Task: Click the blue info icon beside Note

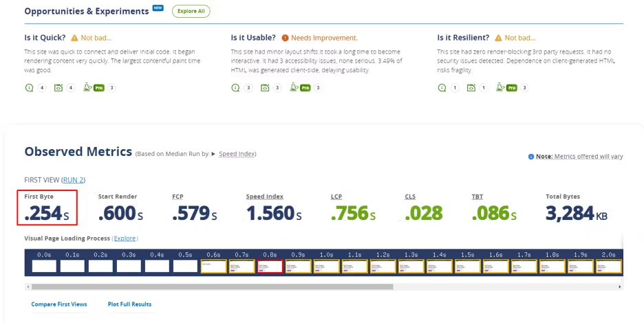Action: pyautogui.click(x=530, y=157)
